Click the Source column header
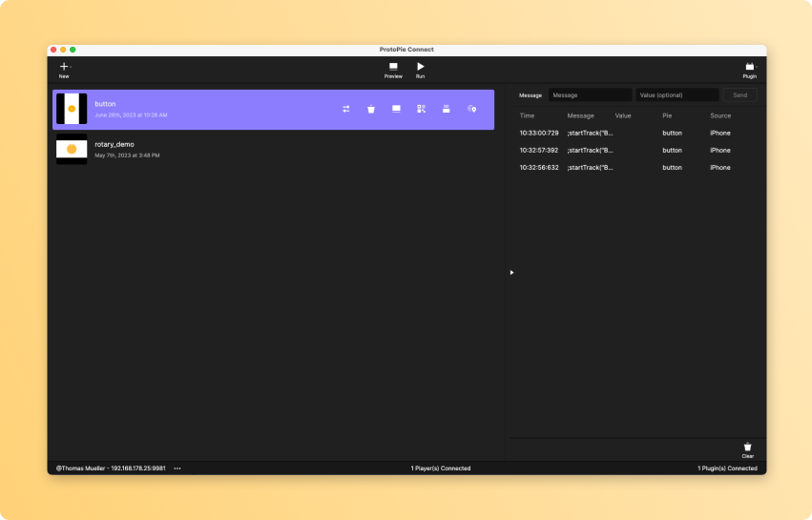812x520 pixels. [x=720, y=116]
